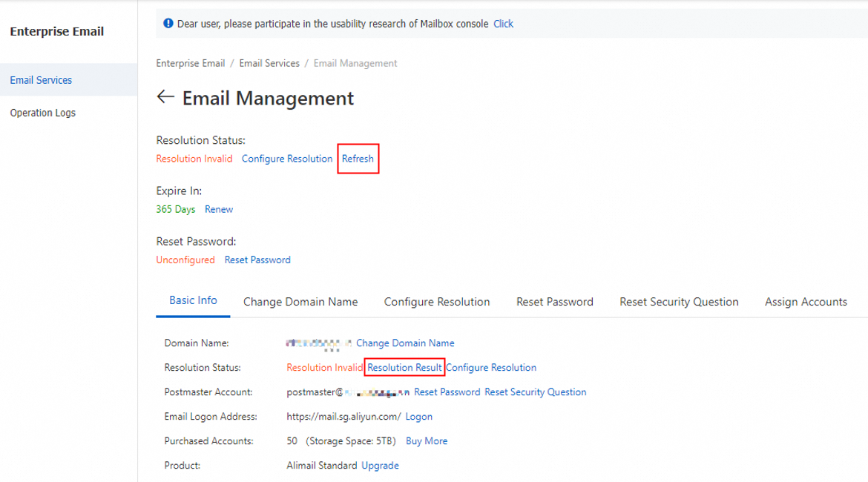Image resolution: width=868 pixels, height=482 pixels.
Task: Select the Assign Accounts tab
Action: [x=806, y=302]
